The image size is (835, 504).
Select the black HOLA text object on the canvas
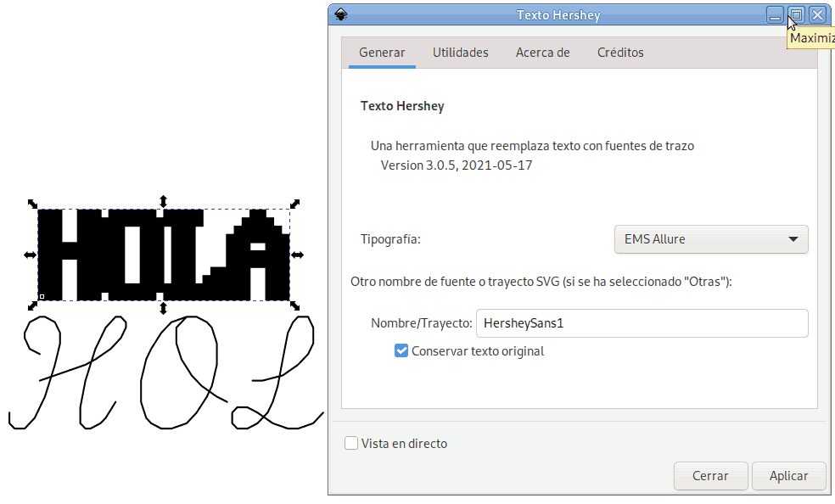click(164, 255)
